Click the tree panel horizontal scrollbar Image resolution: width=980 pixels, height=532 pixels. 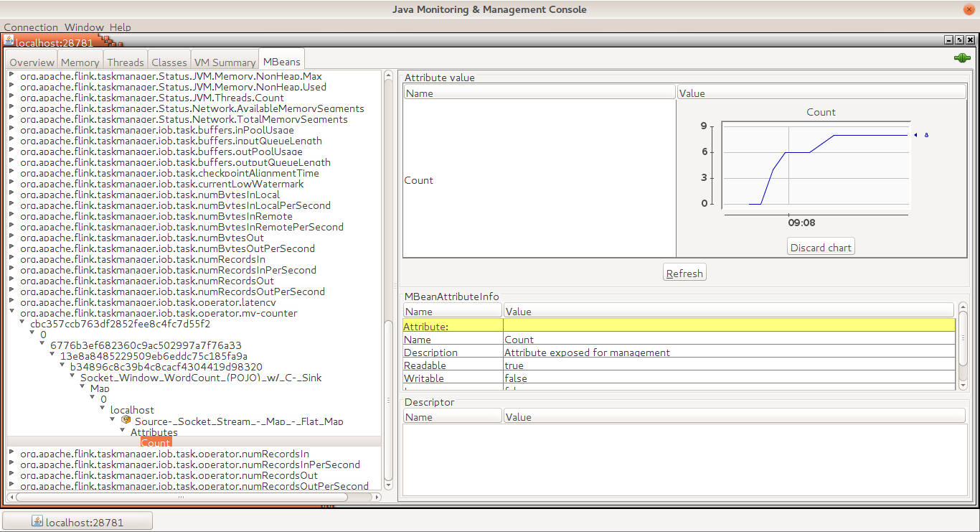tap(182, 497)
